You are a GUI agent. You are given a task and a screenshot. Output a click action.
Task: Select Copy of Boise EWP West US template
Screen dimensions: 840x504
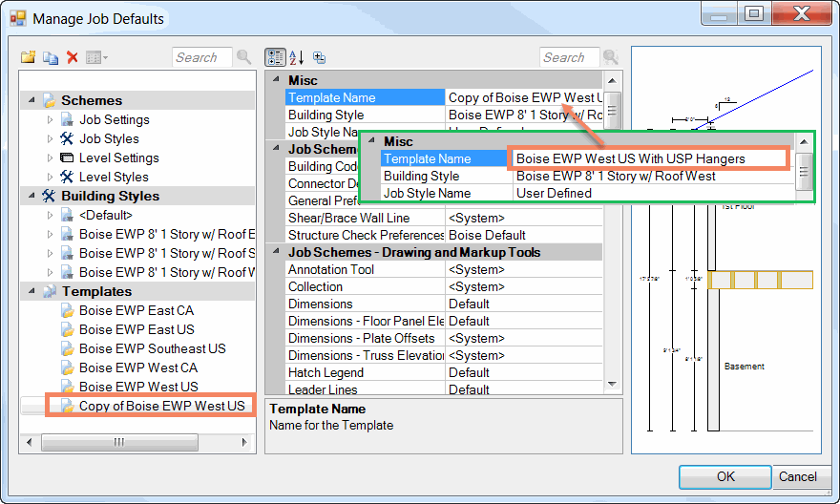tap(161, 406)
